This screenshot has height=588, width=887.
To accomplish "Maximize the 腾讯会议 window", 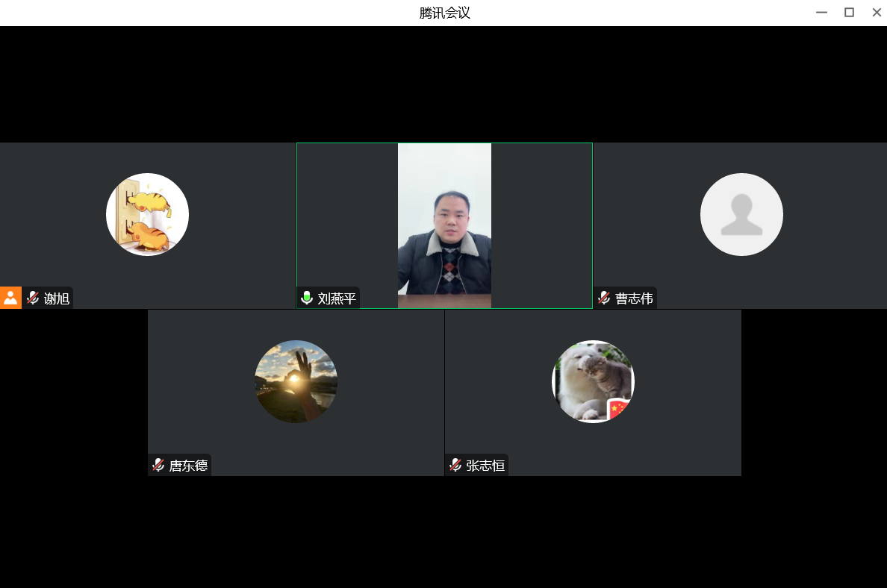I will click(849, 13).
